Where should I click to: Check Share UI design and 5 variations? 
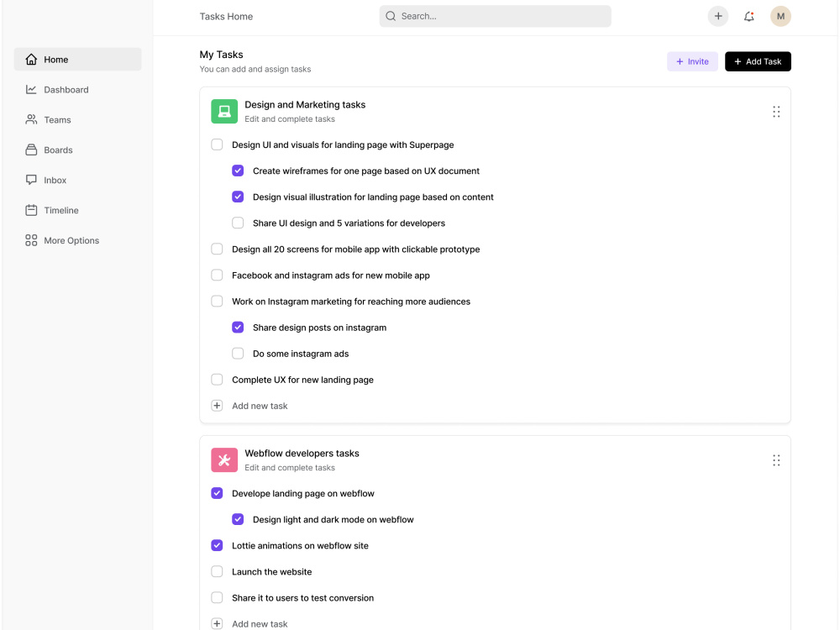pyautogui.click(x=238, y=223)
